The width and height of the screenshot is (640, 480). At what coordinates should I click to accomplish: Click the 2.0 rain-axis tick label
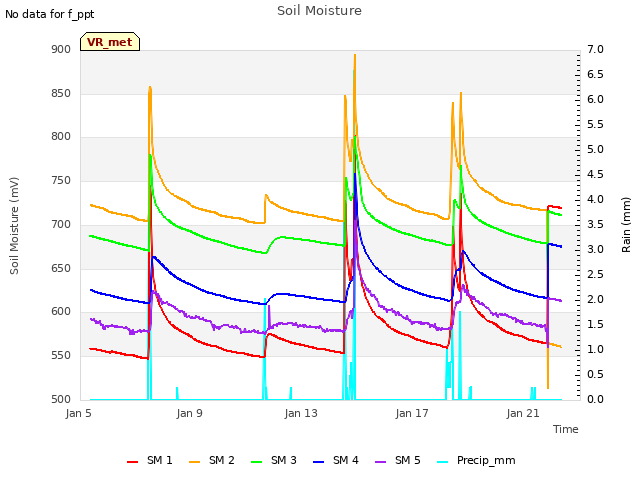595,300
